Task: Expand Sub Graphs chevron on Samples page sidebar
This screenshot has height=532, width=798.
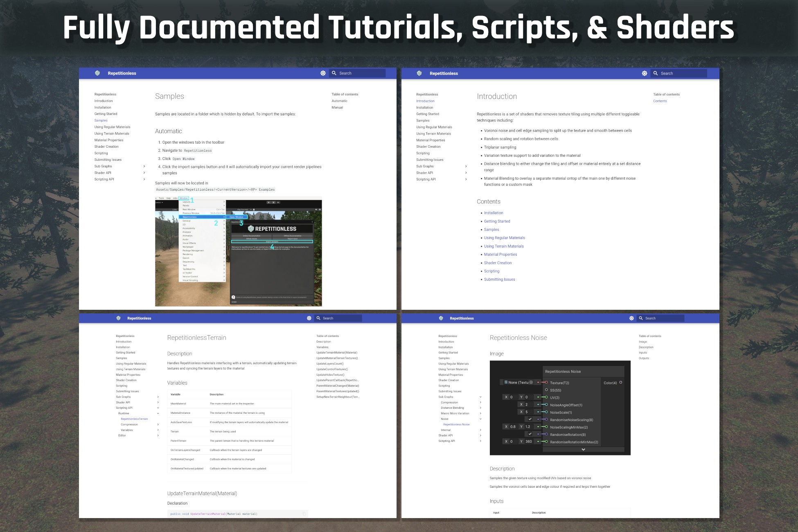Action: pos(144,166)
